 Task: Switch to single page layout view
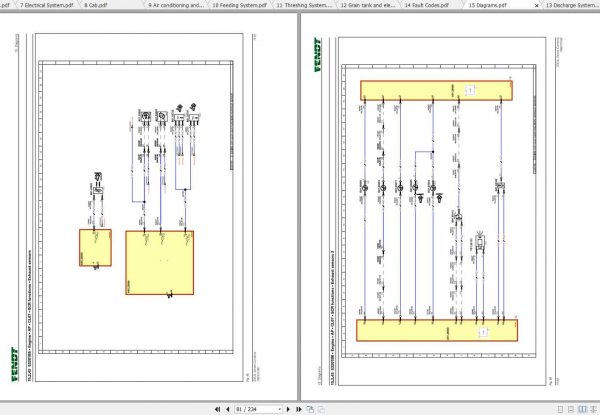pyautogui.click(x=560, y=409)
